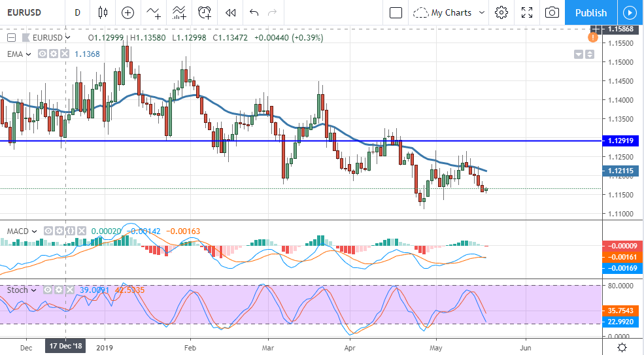Open the candlestick chart style selector
The image size is (644, 355).
pyautogui.click(x=102, y=12)
